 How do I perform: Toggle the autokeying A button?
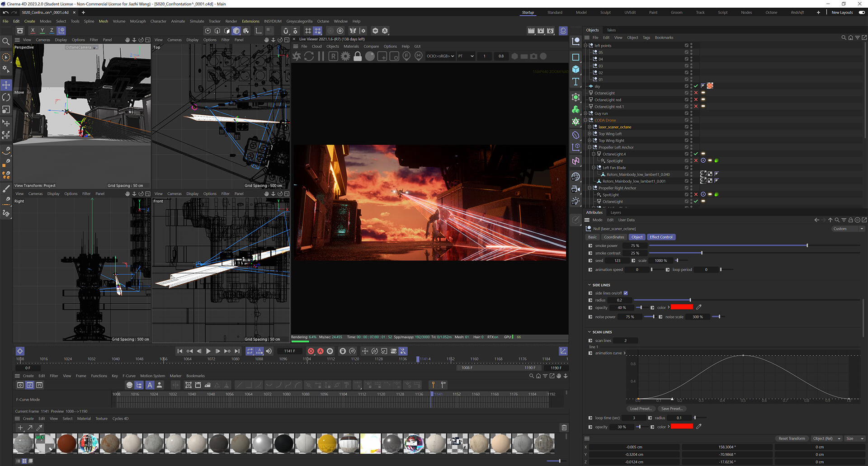click(x=320, y=351)
